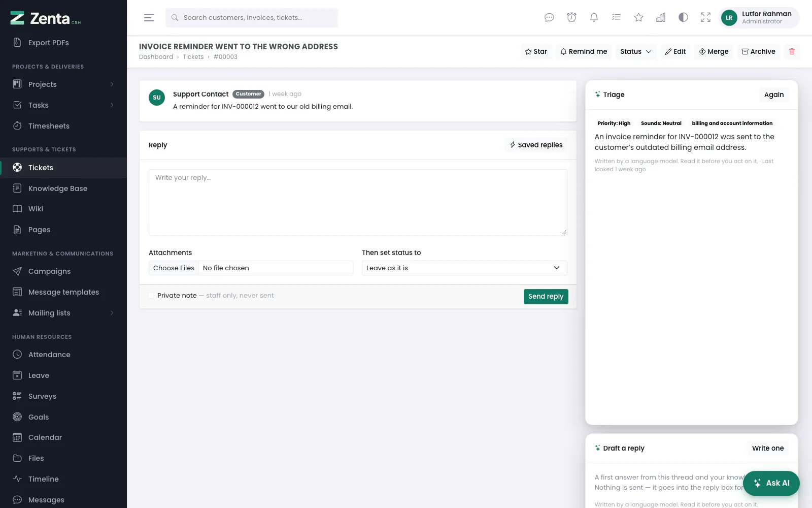Open the reports bar chart icon
The image size is (812, 508).
661,18
